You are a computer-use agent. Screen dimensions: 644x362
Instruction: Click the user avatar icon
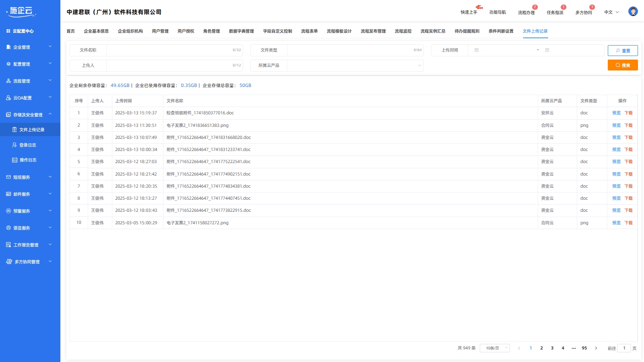pos(633,12)
